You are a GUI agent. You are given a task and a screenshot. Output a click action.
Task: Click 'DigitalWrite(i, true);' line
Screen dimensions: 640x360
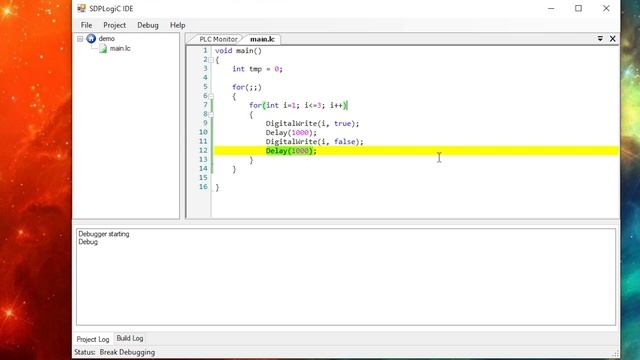point(312,123)
